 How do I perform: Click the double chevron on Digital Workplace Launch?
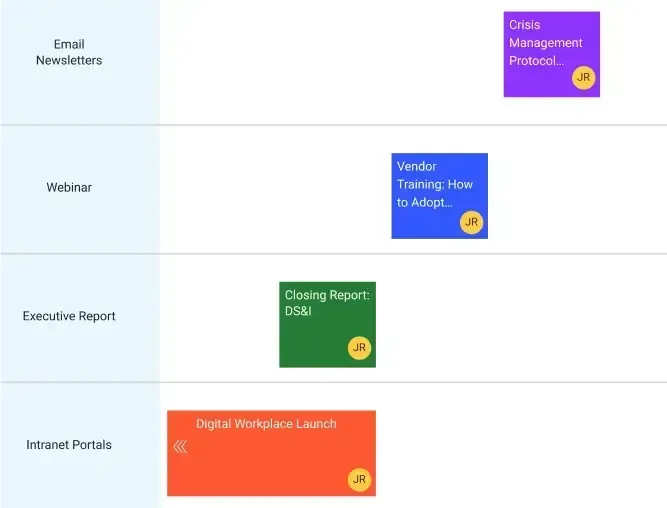click(x=180, y=447)
